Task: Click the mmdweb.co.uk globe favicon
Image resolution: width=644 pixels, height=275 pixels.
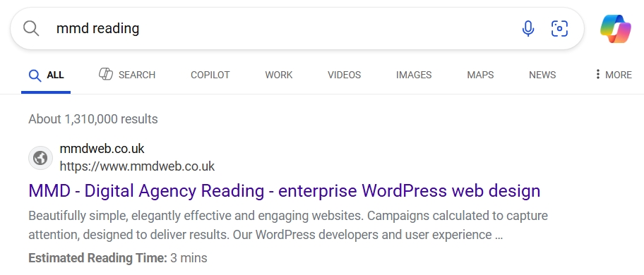Action: coord(40,158)
